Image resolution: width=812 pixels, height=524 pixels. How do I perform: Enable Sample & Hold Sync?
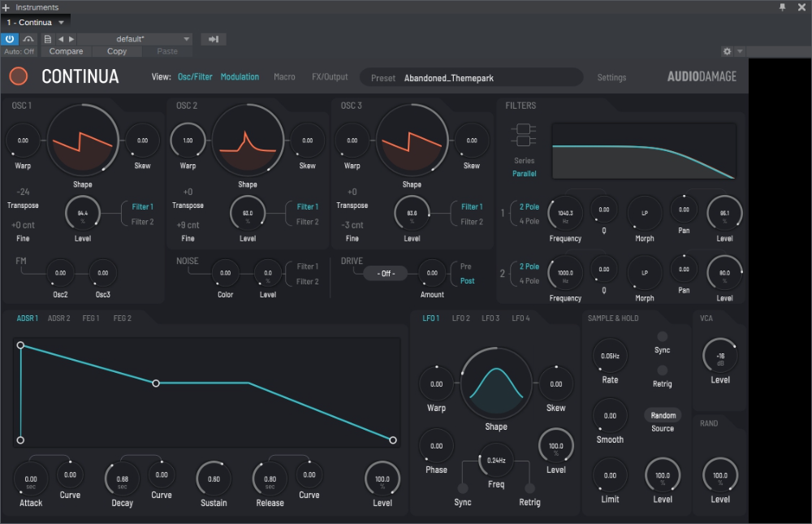(662, 336)
